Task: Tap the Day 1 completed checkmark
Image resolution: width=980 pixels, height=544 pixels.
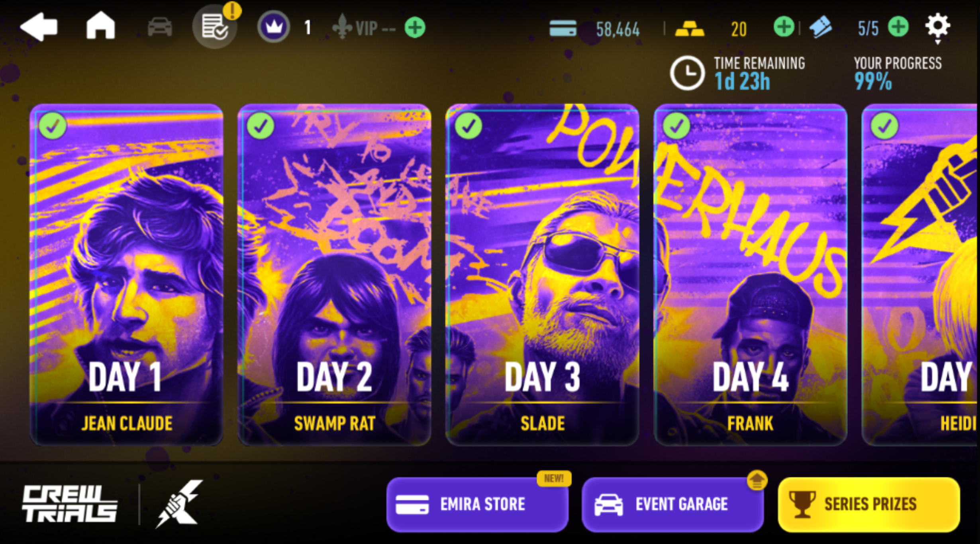Action: coord(53,126)
